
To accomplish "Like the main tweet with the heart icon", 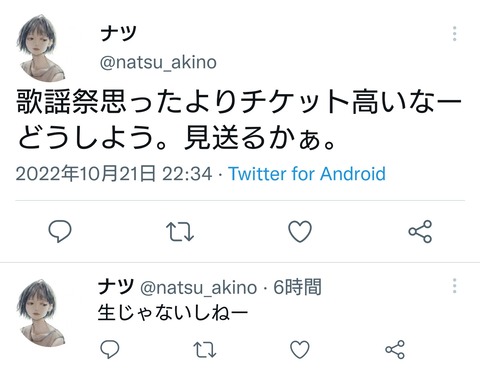I will click(300, 231).
